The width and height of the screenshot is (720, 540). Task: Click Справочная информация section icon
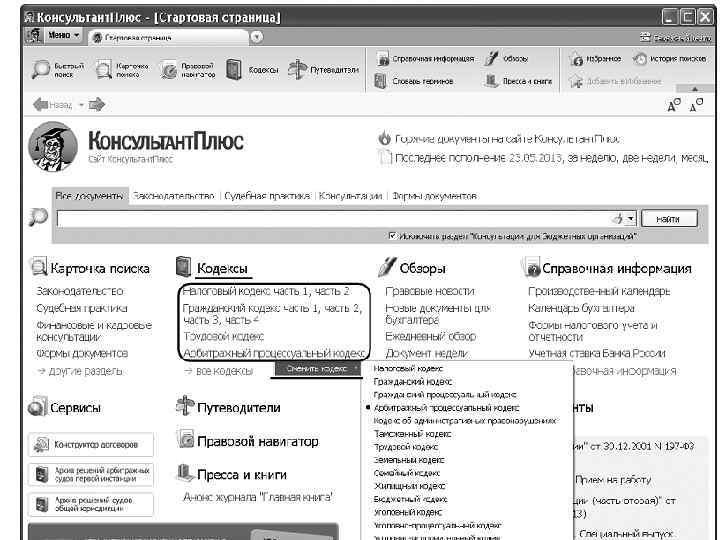(531, 267)
